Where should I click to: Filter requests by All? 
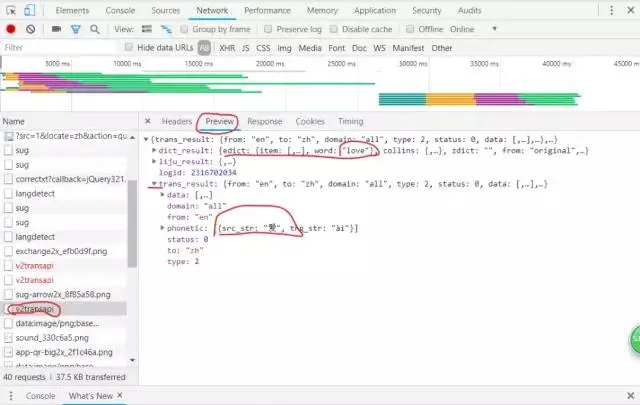tap(204, 48)
